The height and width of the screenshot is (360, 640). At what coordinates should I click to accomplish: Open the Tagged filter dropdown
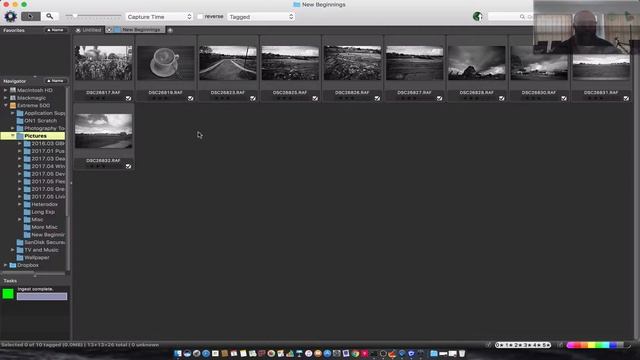[x=261, y=17]
